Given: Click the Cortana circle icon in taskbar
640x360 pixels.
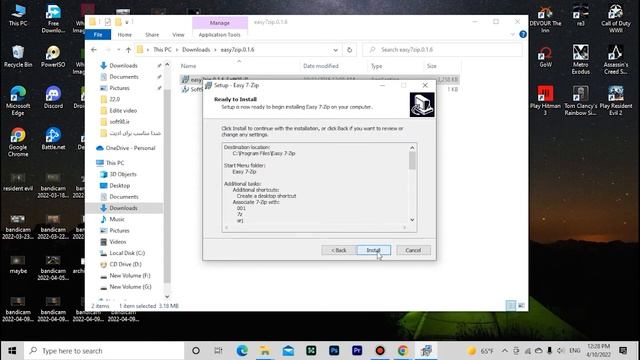Looking at the screenshot, I should (x=196, y=351).
